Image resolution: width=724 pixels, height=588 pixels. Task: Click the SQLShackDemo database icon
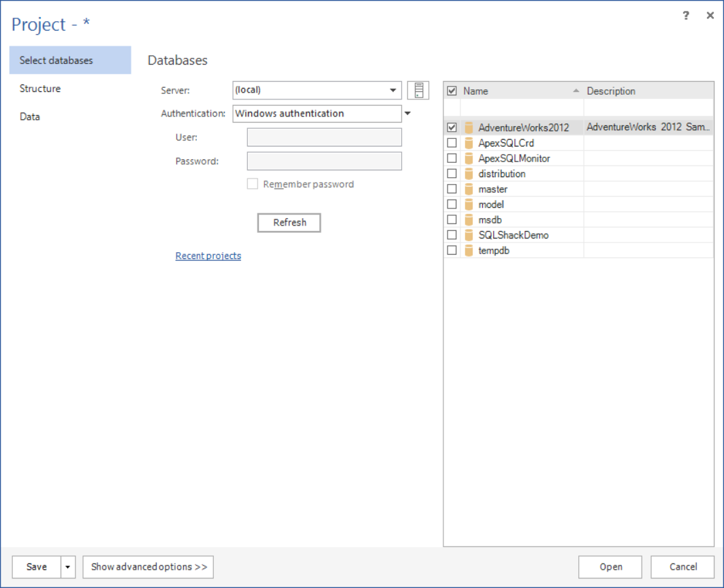[469, 235]
